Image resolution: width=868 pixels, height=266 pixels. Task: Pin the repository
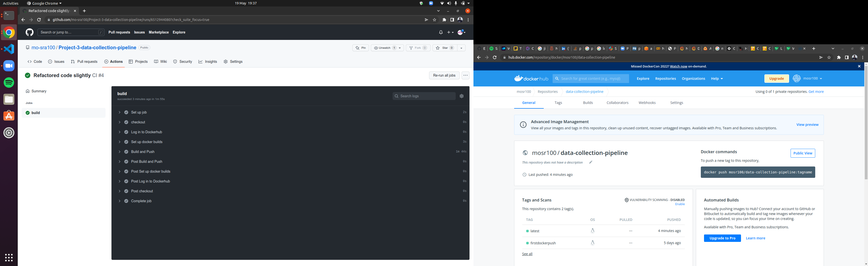point(361,48)
